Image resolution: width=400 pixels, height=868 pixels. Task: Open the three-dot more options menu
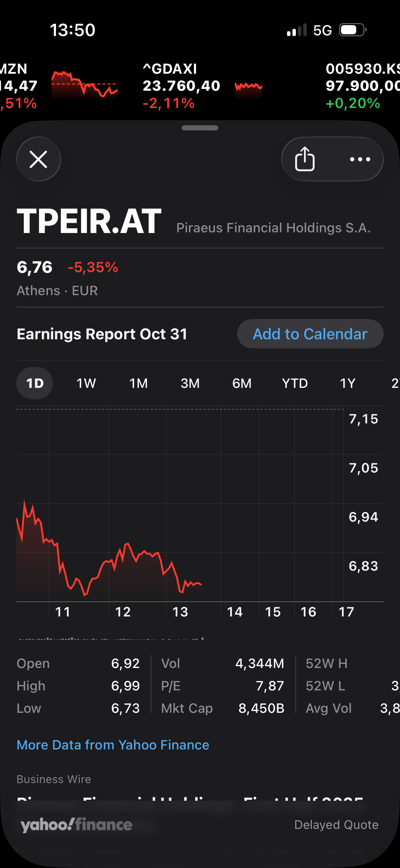(360, 159)
